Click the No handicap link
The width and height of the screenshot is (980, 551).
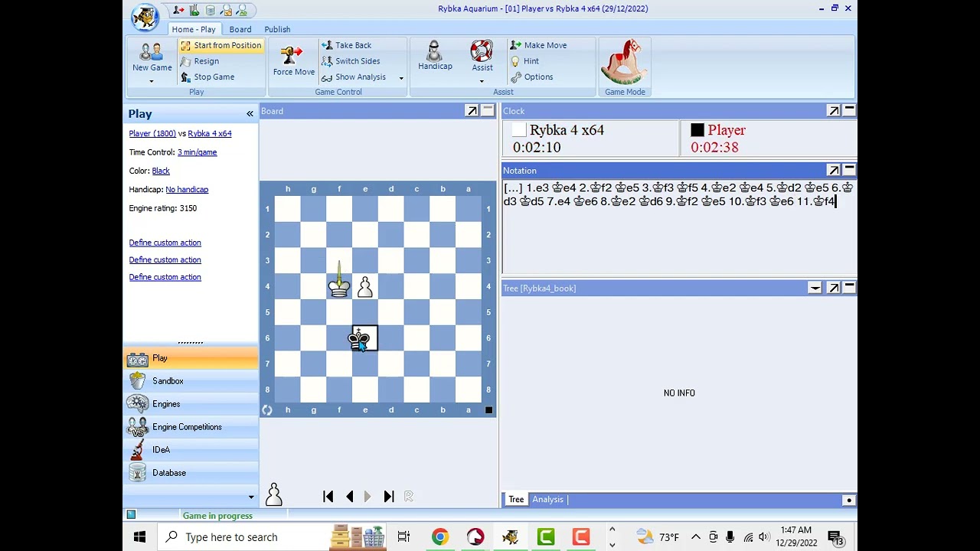[187, 190]
